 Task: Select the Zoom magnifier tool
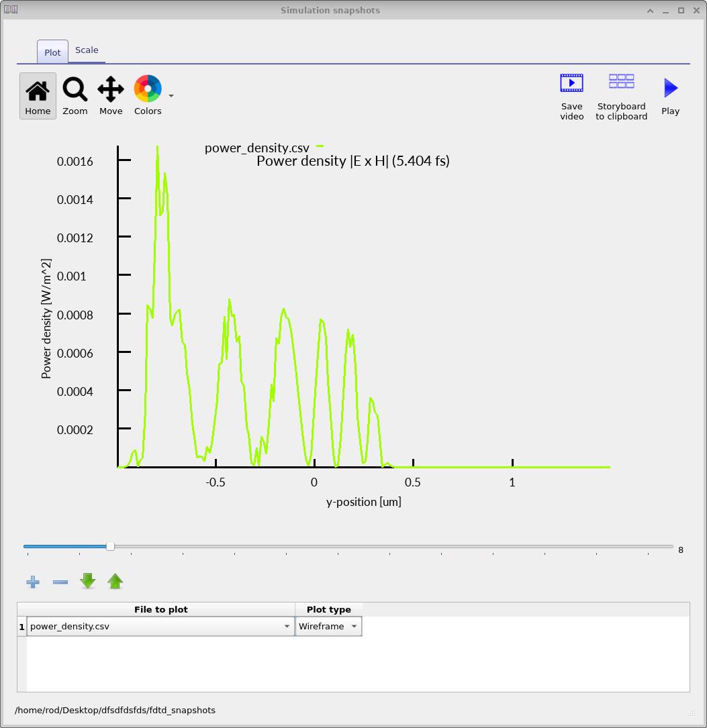click(75, 96)
